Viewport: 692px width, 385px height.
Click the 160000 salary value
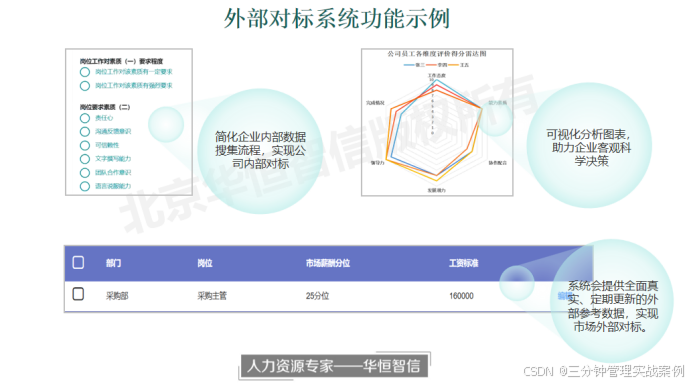click(461, 296)
